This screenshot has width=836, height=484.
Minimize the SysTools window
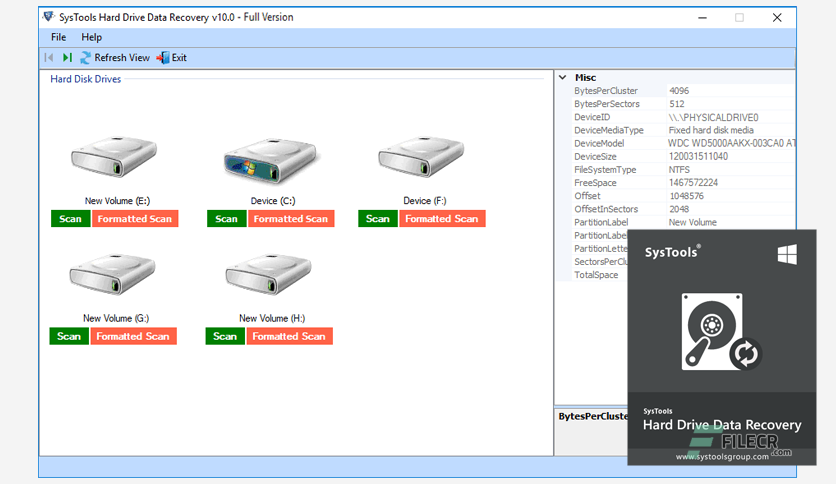tap(702, 18)
